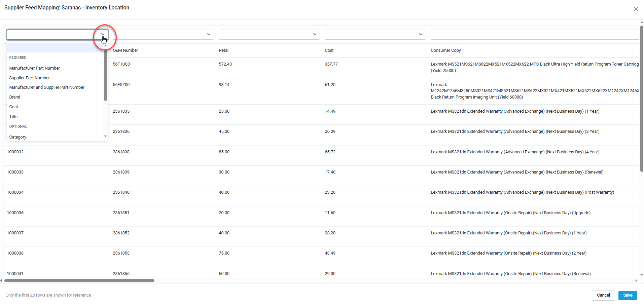The width and height of the screenshot is (644, 304).
Task: Click the dropdown list scroll-down arrow
Action: [x=106, y=136]
